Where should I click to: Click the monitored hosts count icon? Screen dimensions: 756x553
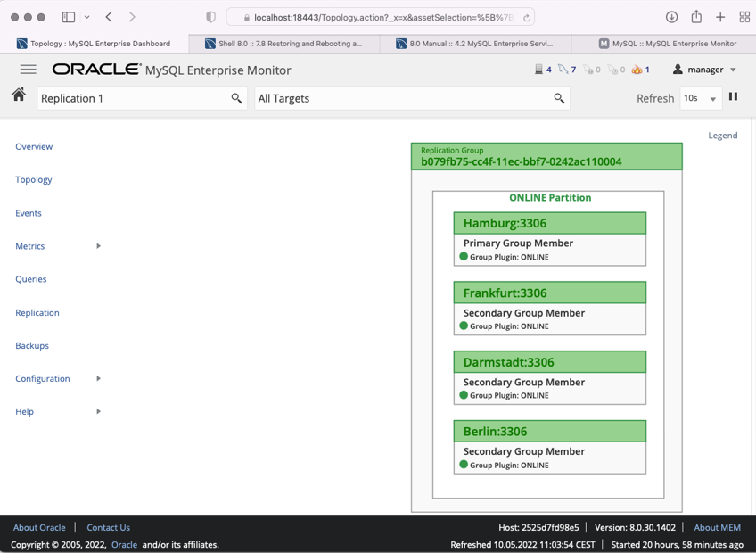(x=538, y=70)
